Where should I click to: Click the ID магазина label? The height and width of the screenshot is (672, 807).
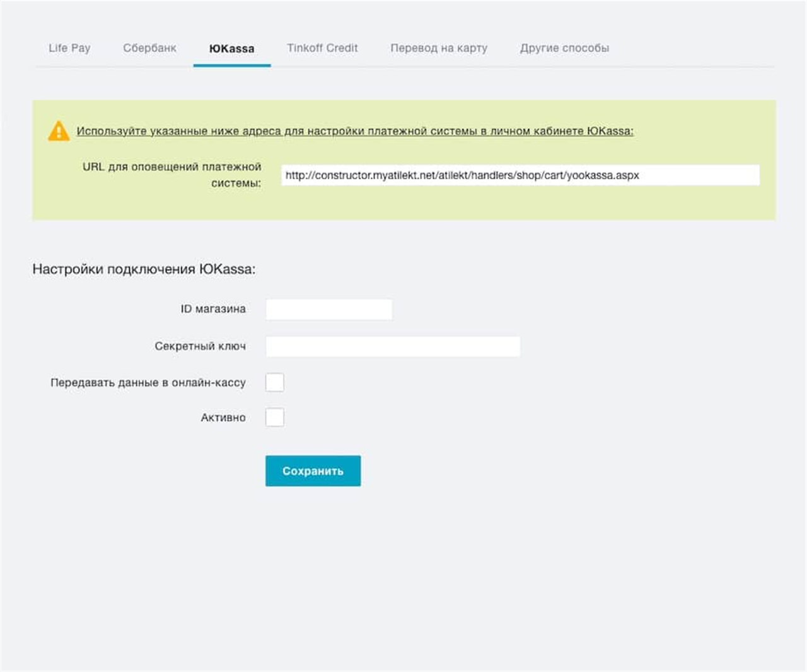[x=213, y=309]
